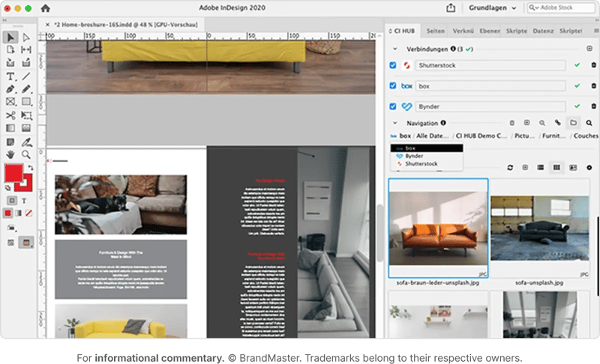
Task: Click the red fill color swatch
Action: tap(13, 173)
